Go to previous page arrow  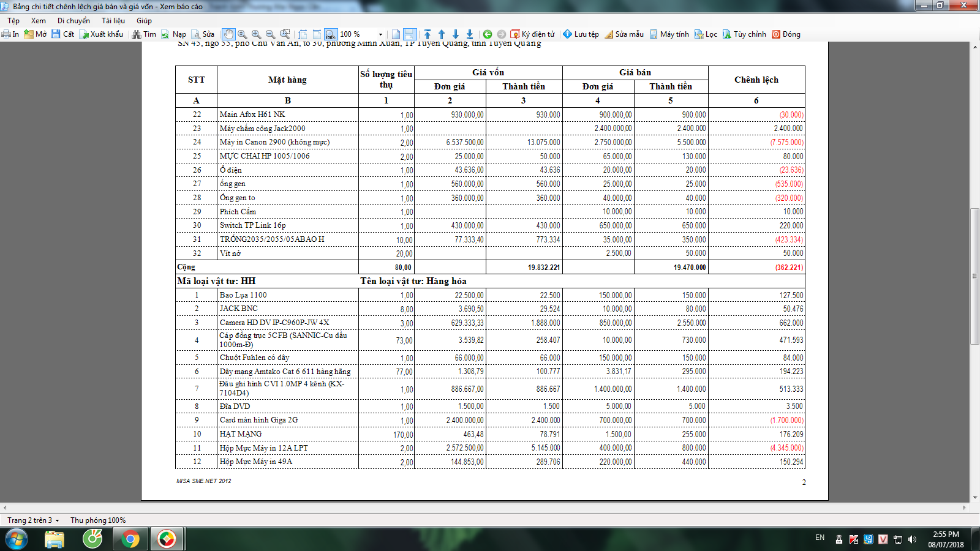click(442, 34)
